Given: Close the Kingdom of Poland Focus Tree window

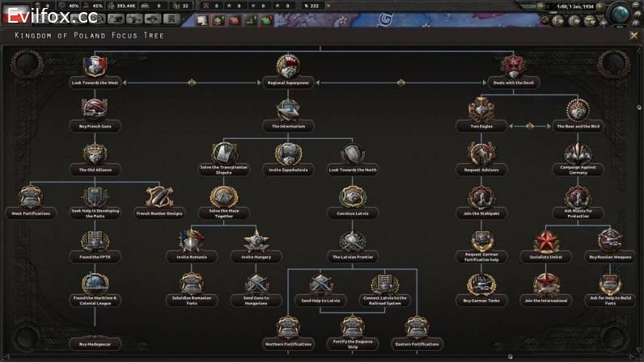Looking at the screenshot, I should [633, 35].
